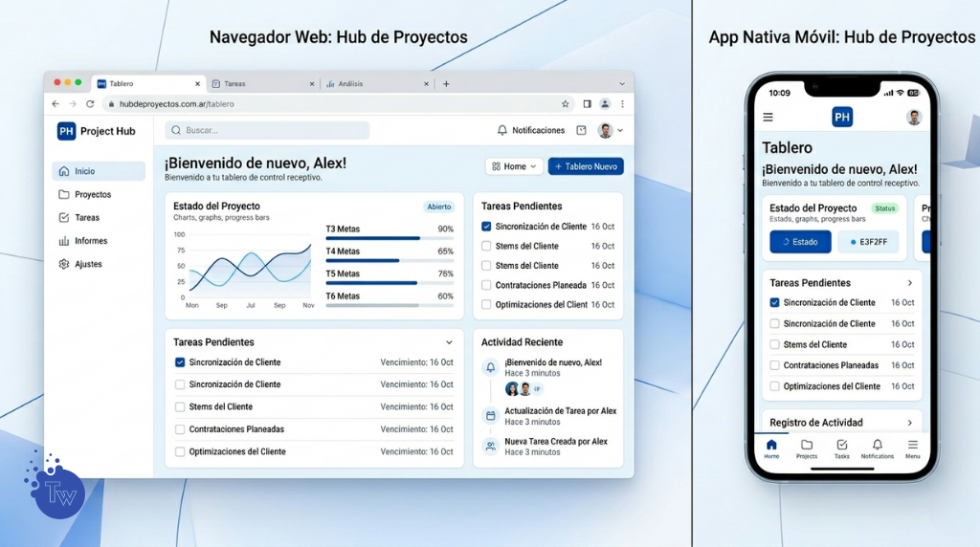Click user avatar in web header
This screenshot has width=980, height=547.
pyautogui.click(x=605, y=130)
